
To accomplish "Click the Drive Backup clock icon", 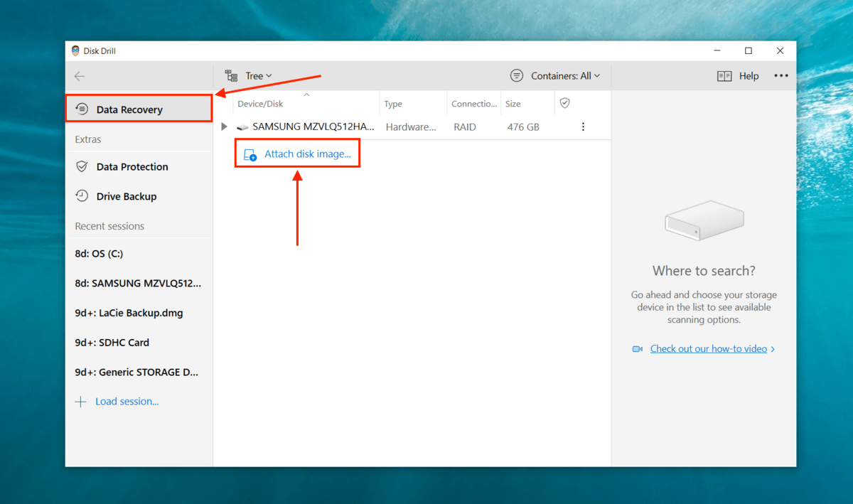I will [82, 196].
